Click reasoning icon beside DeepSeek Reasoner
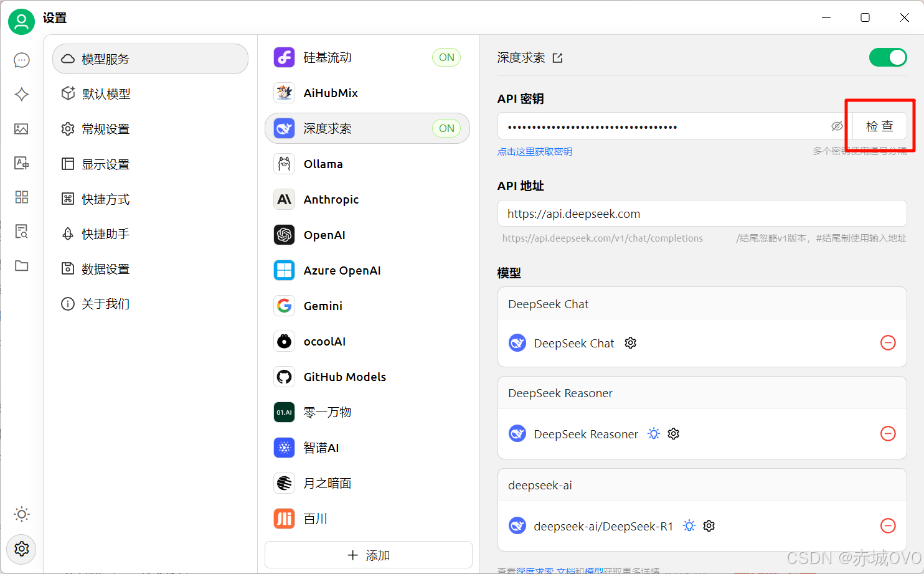924x574 pixels. click(x=654, y=434)
